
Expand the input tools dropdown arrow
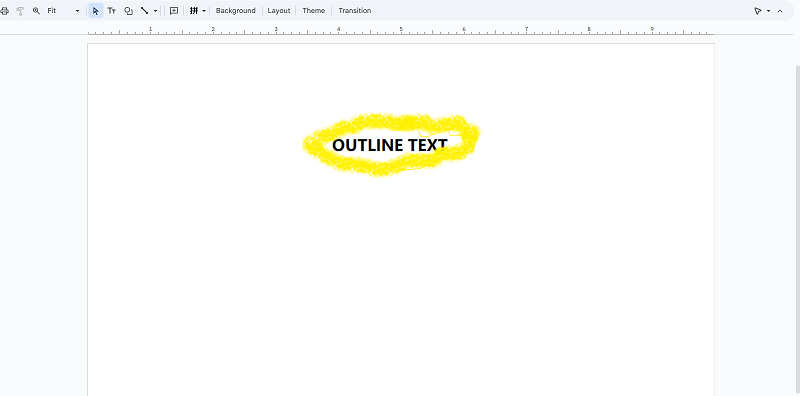click(204, 11)
